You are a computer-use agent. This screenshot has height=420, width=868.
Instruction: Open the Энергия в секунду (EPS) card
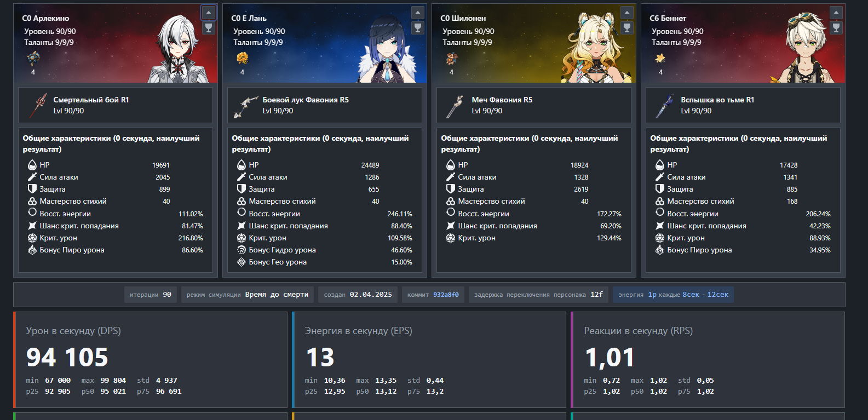coord(429,360)
